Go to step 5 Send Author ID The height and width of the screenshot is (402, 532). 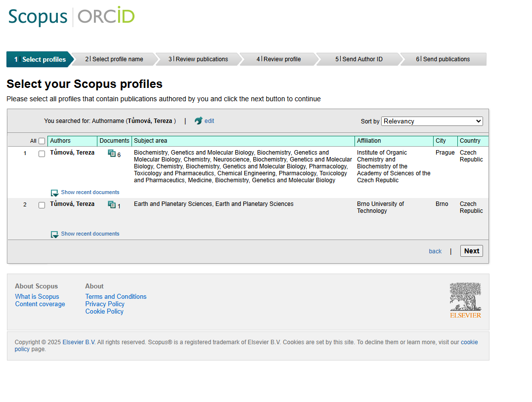(x=359, y=59)
